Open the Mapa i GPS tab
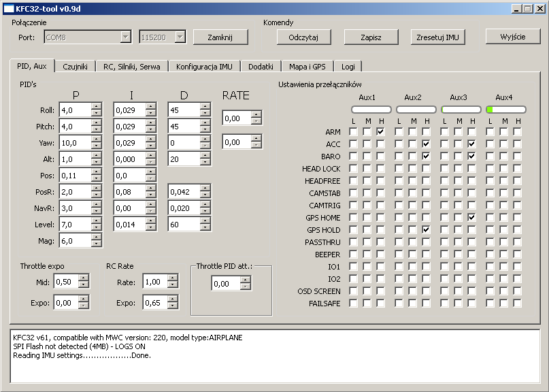The height and width of the screenshot is (392, 549). (307, 67)
